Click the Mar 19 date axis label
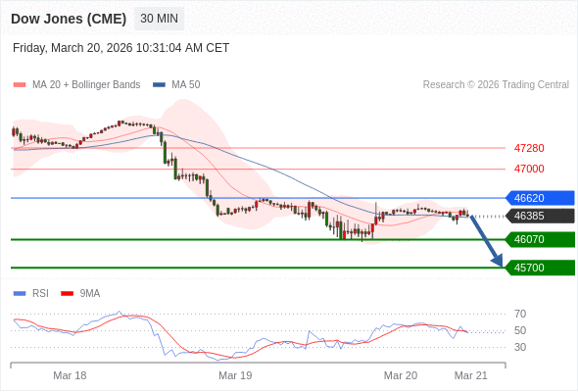This screenshot has width=578, height=392. (235, 375)
